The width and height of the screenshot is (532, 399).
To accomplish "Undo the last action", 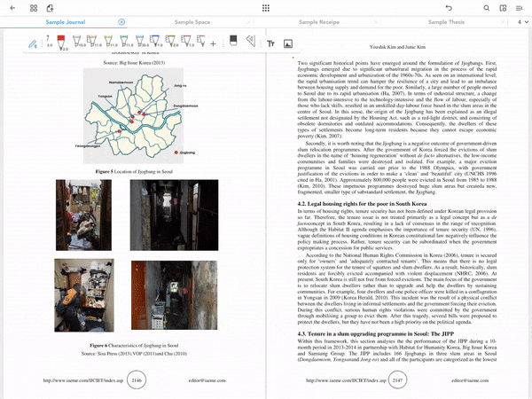I will pos(449,8).
